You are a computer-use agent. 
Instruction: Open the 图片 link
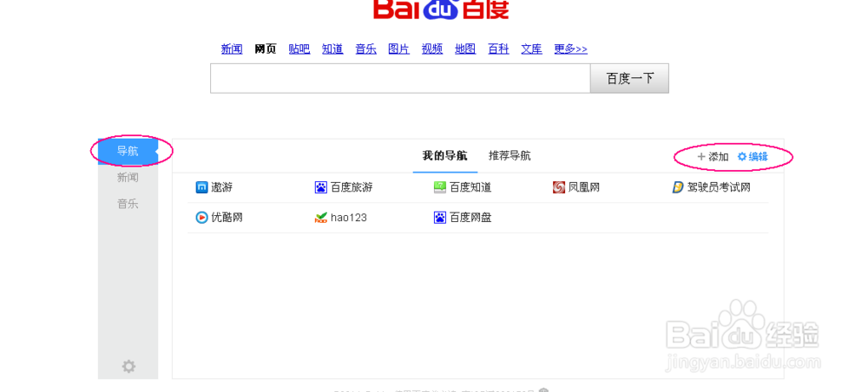pos(399,49)
